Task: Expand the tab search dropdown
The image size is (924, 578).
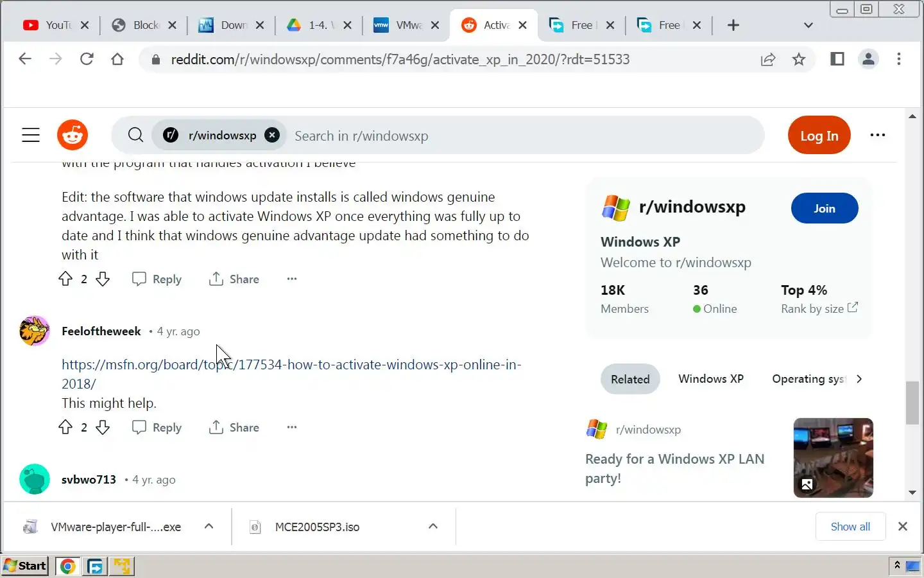Action: coord(809,25)
